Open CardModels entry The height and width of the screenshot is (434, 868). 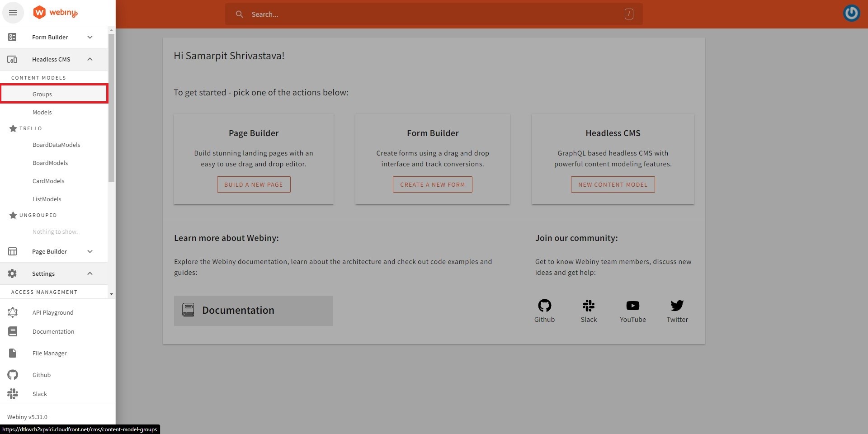54,181
